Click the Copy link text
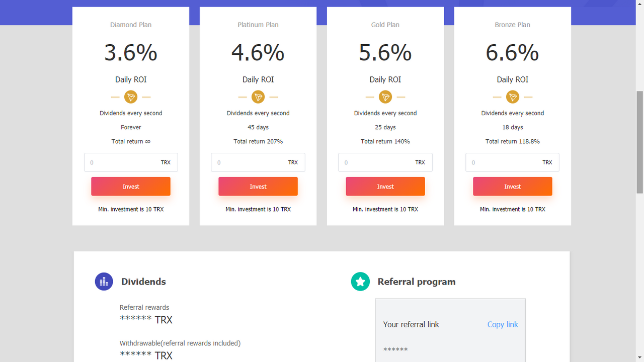Viewport: 644px width, 362px height. (503, 324)
